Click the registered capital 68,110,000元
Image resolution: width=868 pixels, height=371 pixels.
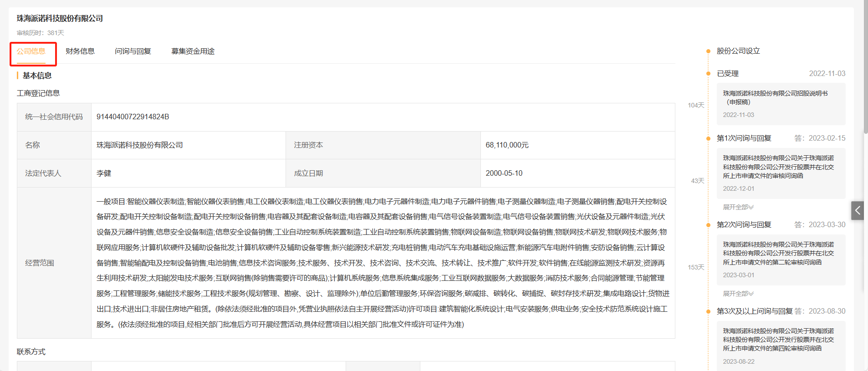[x=507, y=145]
